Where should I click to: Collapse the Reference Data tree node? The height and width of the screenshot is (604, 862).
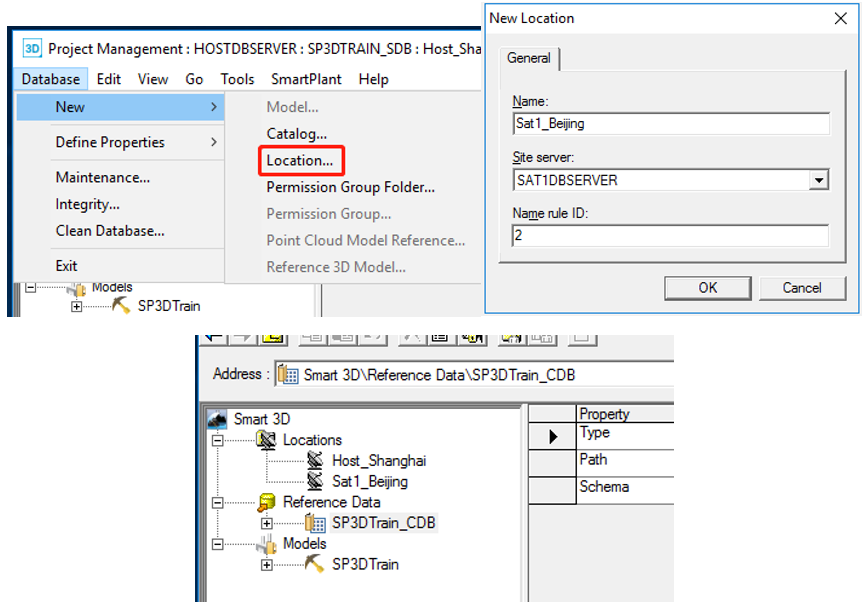click(217, 502)
